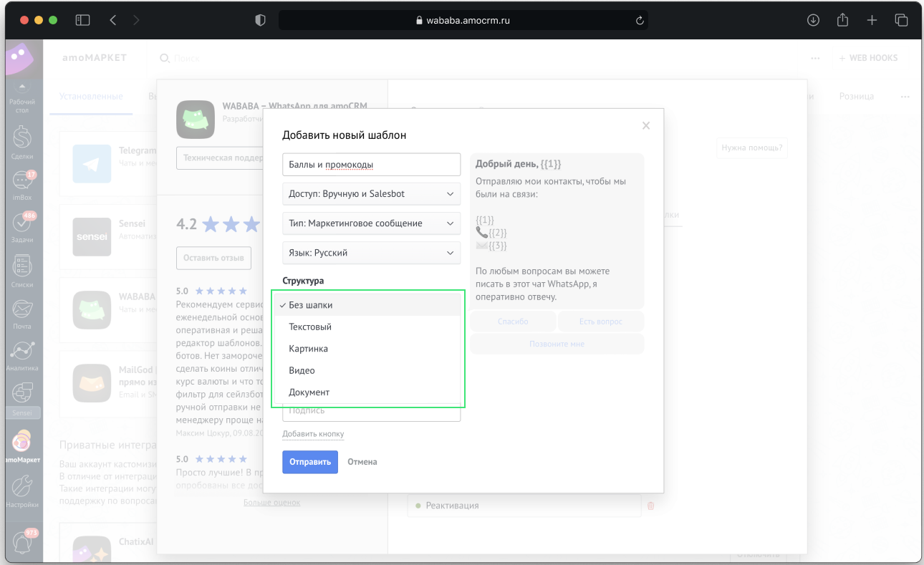Image resolution: width=924 pixels, height=565 pixels.
Task: Open Sensei in sidebar
Action: click(21, 400)
